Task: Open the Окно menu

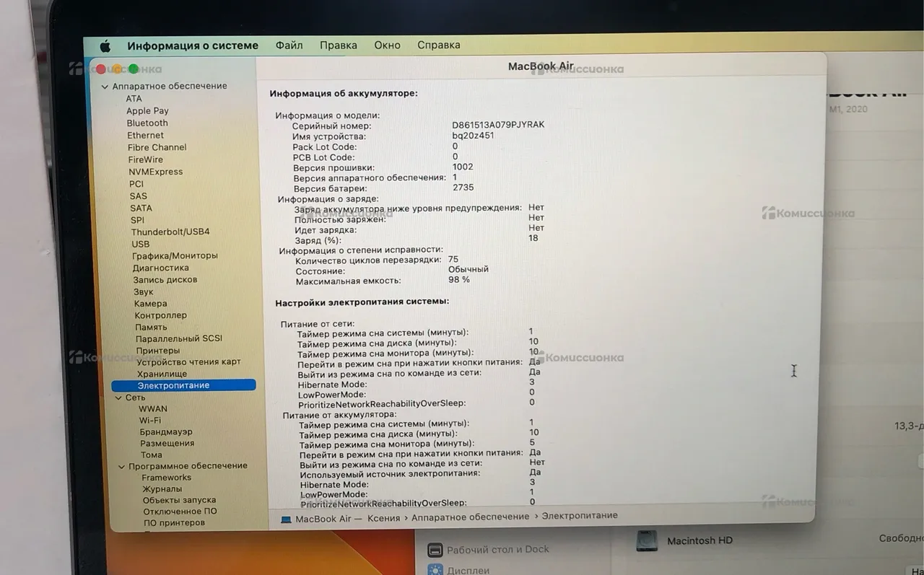Action: pos(387,45)
